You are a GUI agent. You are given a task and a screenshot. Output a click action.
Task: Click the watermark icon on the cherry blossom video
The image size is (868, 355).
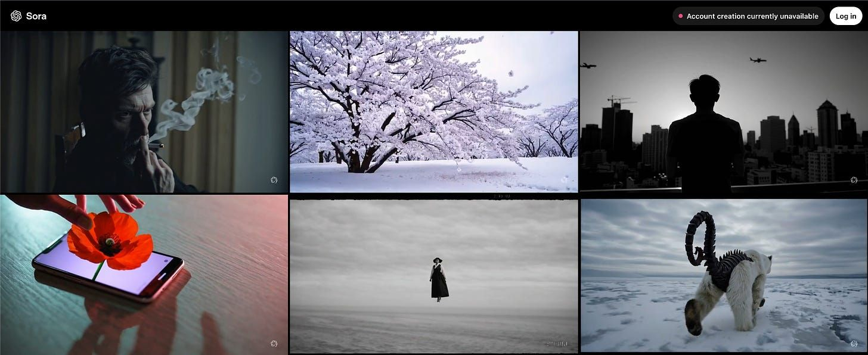(564, 179)
